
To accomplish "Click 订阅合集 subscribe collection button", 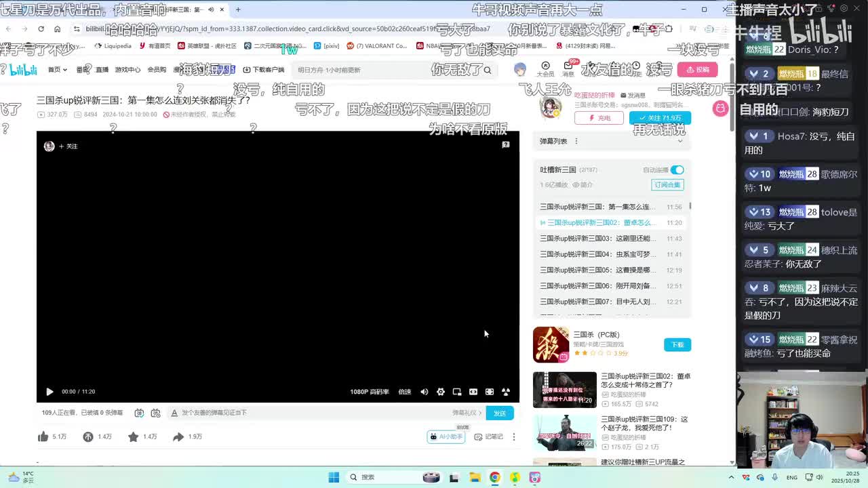I will (667, 184).
